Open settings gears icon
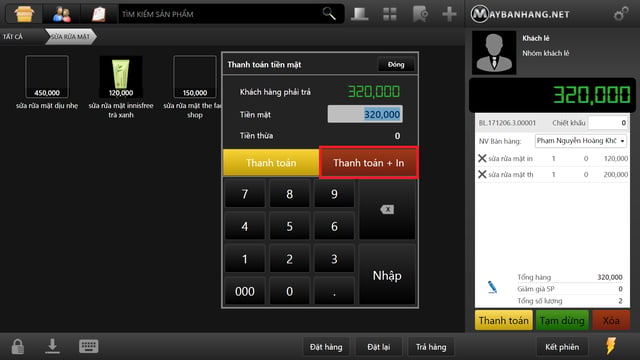Viewport: 640px width, 360px height. [x=621, y=14]
